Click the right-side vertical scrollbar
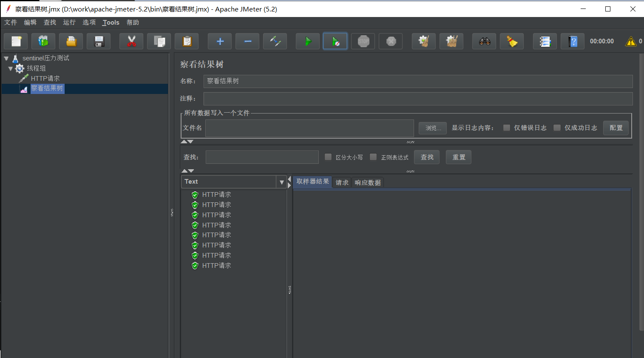Image resolution: width=644 pixels, height=358 pixels. (x=641, y=191)
